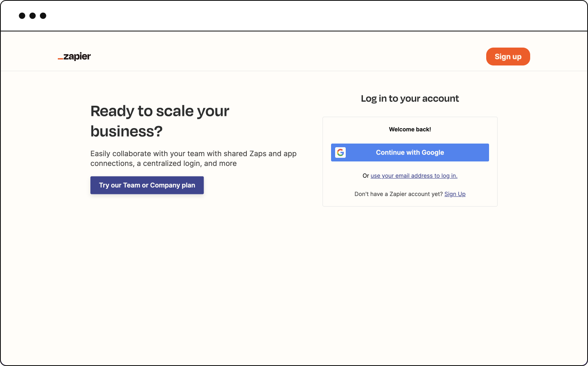Screen dimensions: 588x366
Task: Click the third window control dot in the title bar
Action: coord(43,16)
